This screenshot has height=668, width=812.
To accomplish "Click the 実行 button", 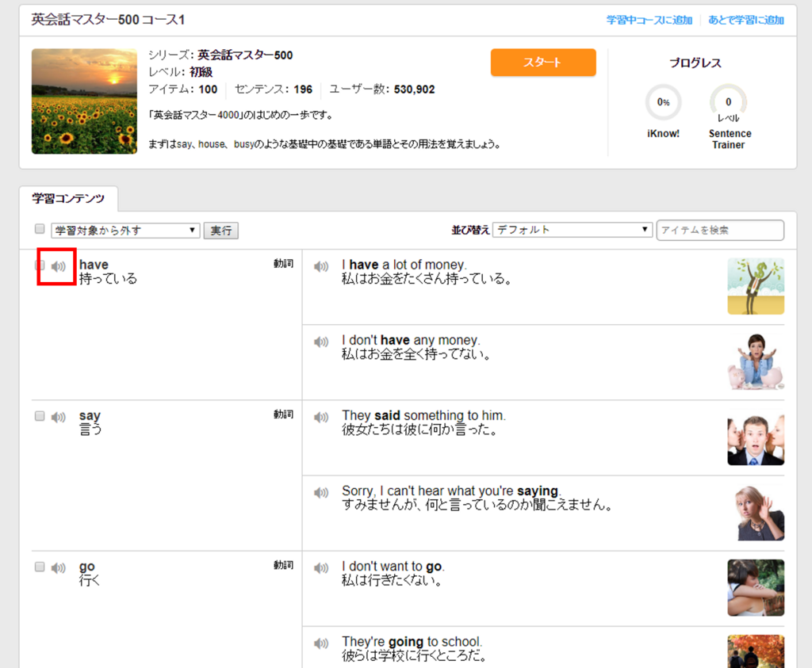I will point(221,231).
